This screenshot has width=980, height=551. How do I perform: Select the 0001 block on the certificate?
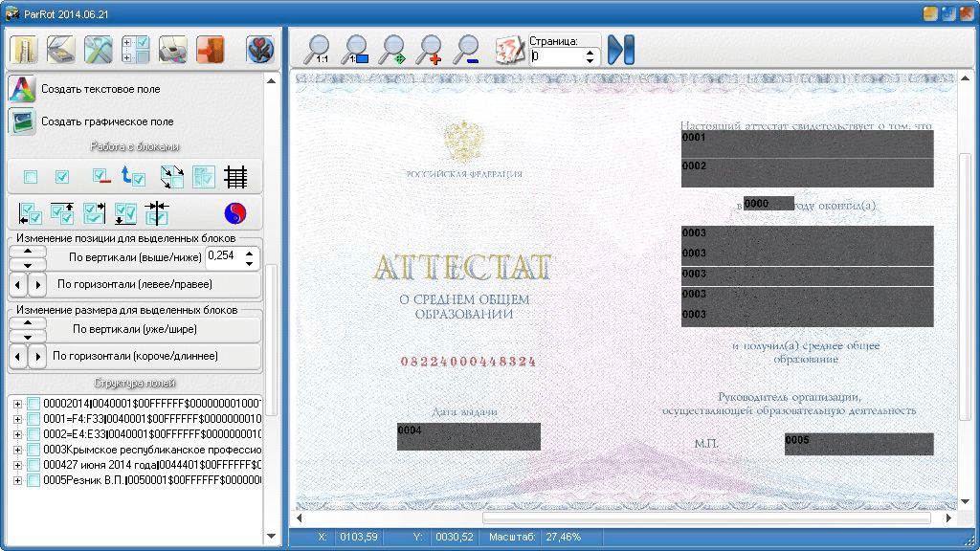808,143
